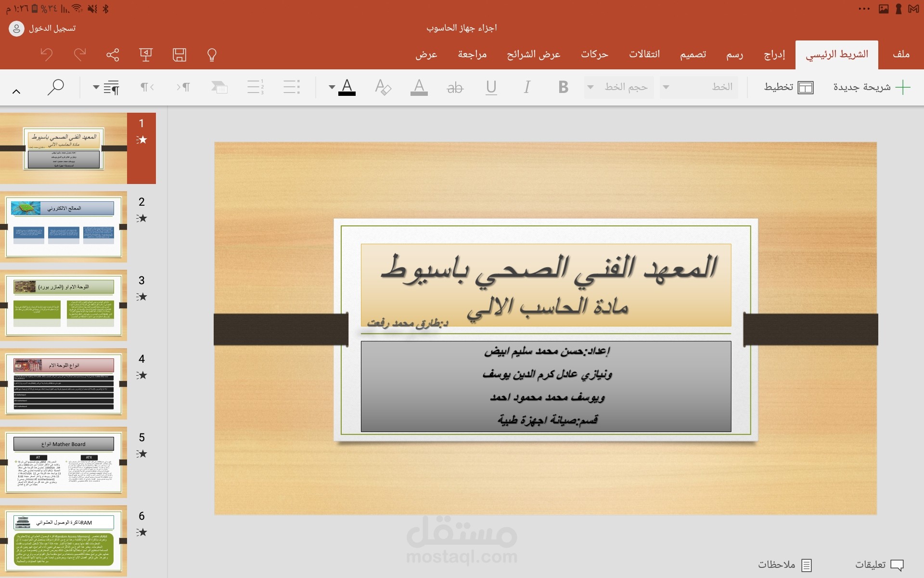Image resolution: width=924 pixels, height=578 pixels.
Task: Tap the animation star under slide 2
Action: tap(141, 219)
